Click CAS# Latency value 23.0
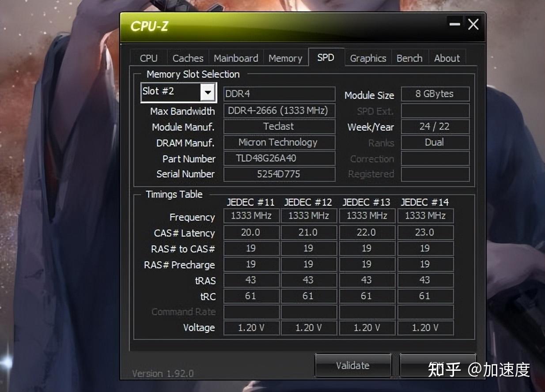545x392 pixels. pos(425,232)
